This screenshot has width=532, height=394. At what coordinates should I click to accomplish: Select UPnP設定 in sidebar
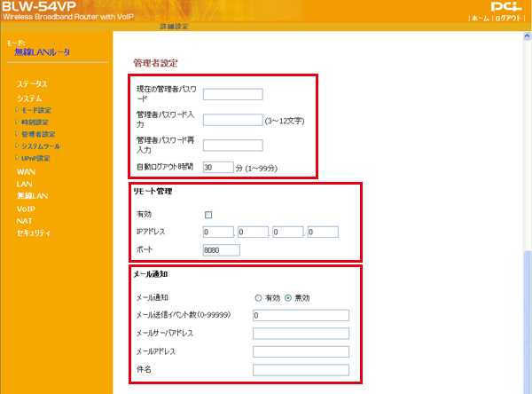35,158
